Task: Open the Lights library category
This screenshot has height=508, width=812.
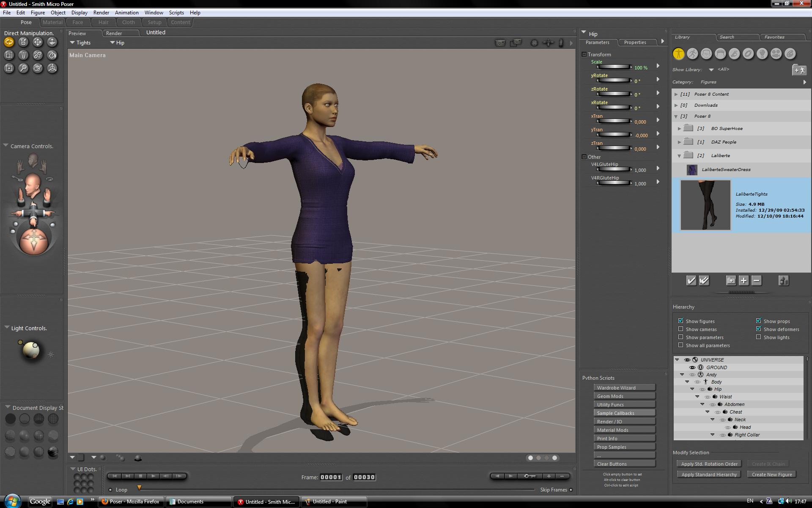Action: click(763, 54)
